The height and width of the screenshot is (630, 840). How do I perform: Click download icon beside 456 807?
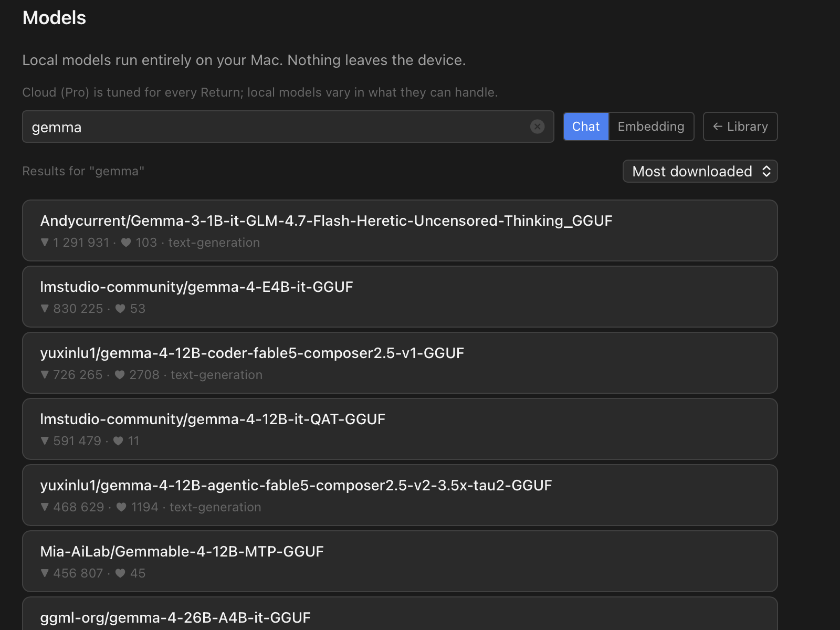click(45, 573)
